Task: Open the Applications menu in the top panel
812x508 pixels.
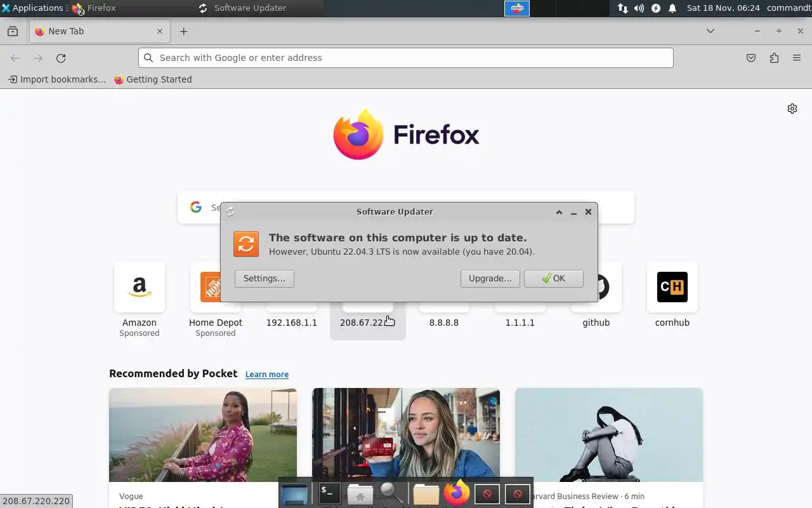Action: click(33, 8)
